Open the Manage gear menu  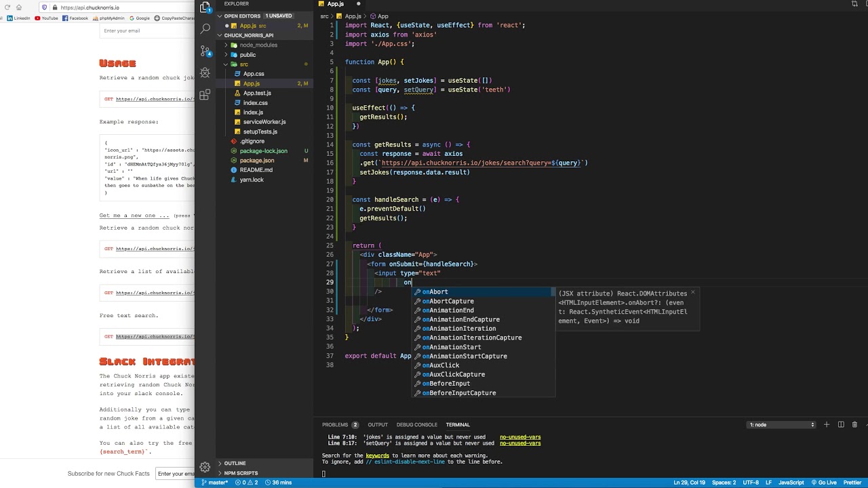tap(205, 467)
